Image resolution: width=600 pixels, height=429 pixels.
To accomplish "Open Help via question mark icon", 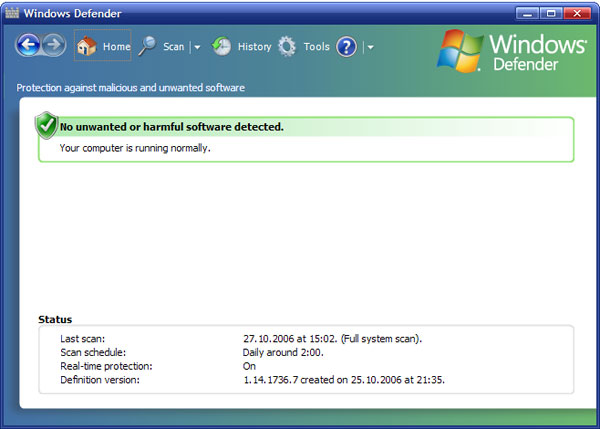I will tap(346, 47).
